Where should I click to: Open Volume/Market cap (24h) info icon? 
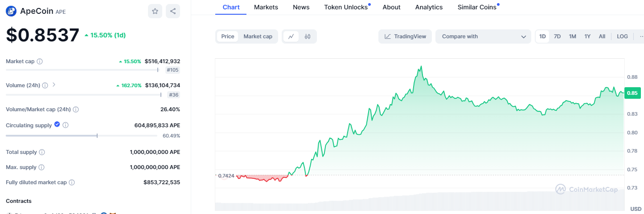point(76,109)
